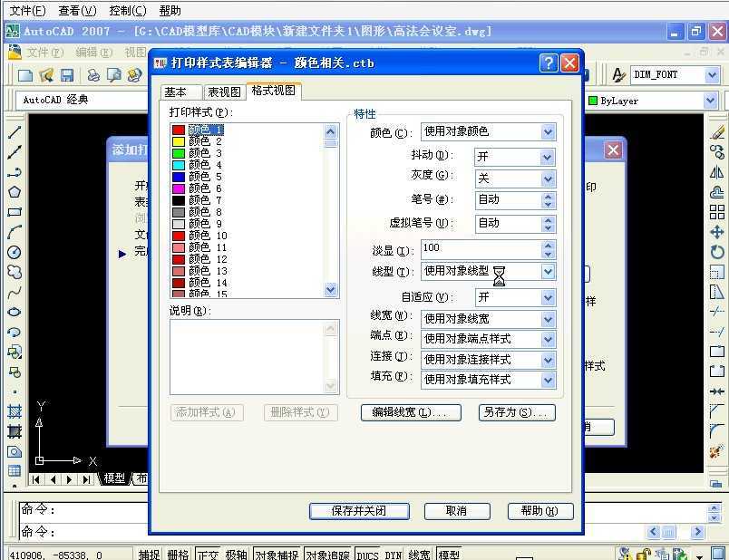This screenshot has height=560, width=729.
Task: Select the Move modify tool
Action: (717, 232)
